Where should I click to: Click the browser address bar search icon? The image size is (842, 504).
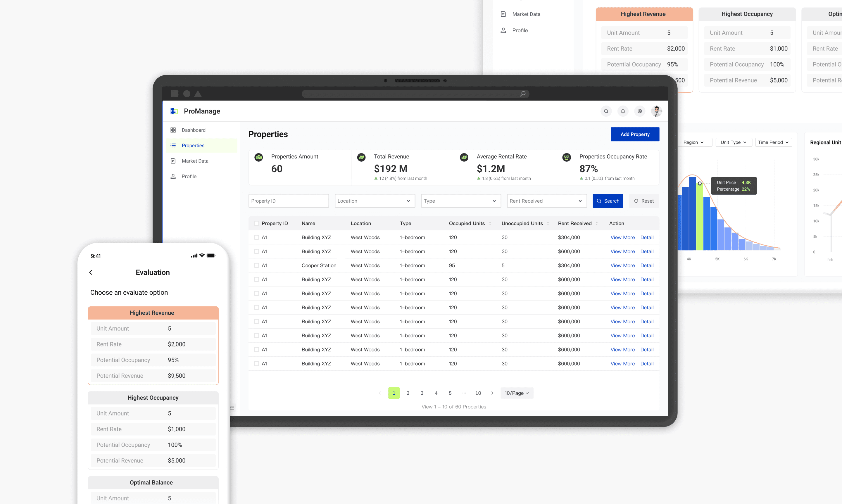[523, 94]
